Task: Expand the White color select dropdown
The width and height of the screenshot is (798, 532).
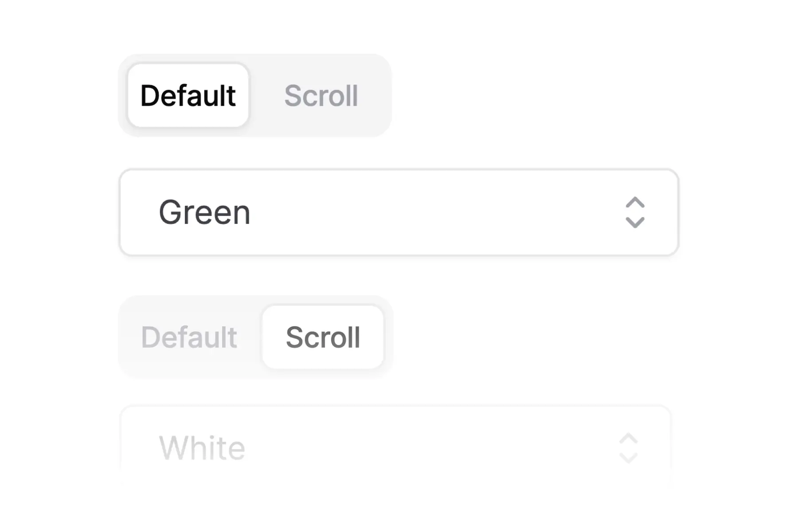Action: point(395,448)
